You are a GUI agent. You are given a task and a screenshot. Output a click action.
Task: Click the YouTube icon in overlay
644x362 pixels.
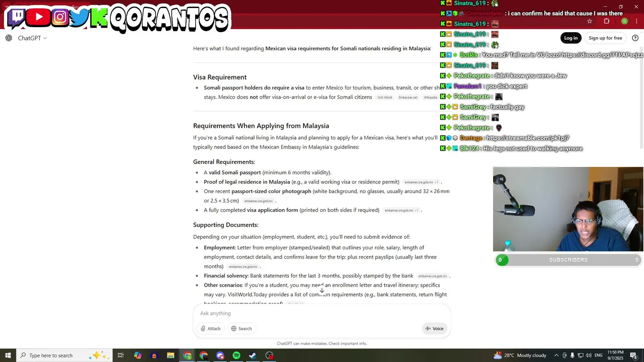click(x=39, y=17)
